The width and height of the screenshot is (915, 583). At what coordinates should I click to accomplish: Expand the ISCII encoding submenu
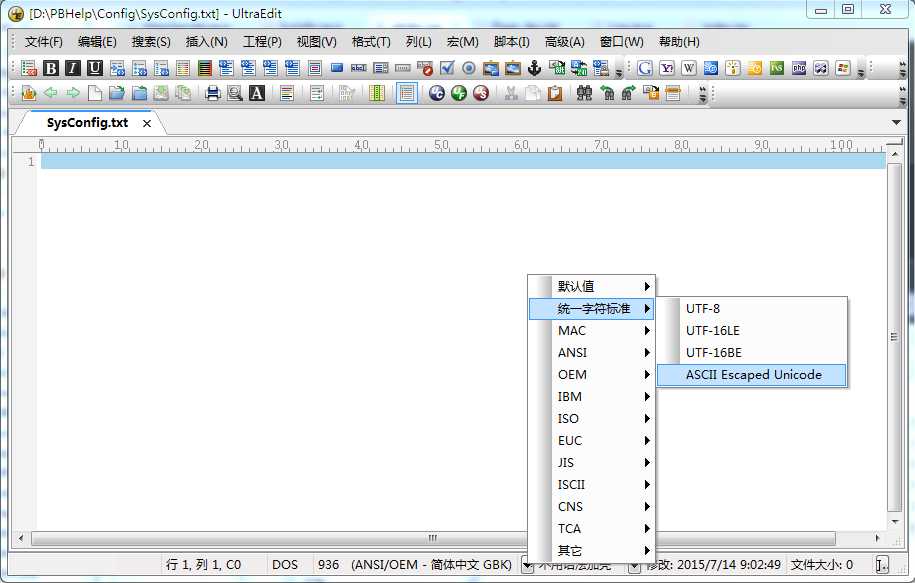[591, 484]
